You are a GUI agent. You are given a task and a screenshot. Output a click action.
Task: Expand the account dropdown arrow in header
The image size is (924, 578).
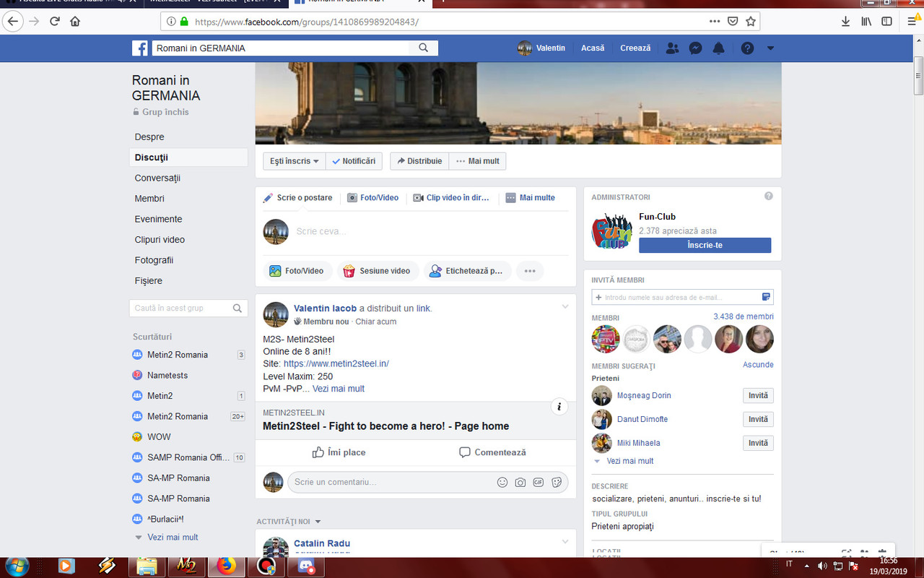[x=770, y=48]
